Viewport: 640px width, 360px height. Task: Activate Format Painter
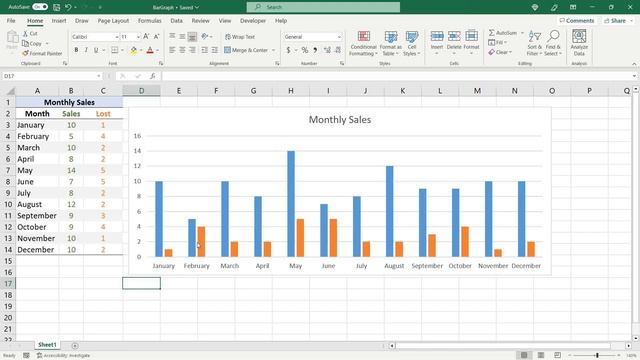(x=42, y=53)
